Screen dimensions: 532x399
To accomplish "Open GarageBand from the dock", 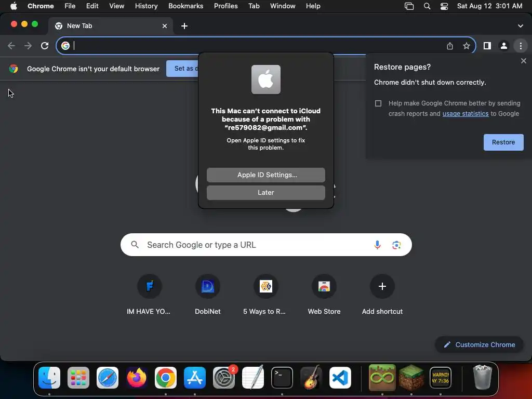I will 311,378.
